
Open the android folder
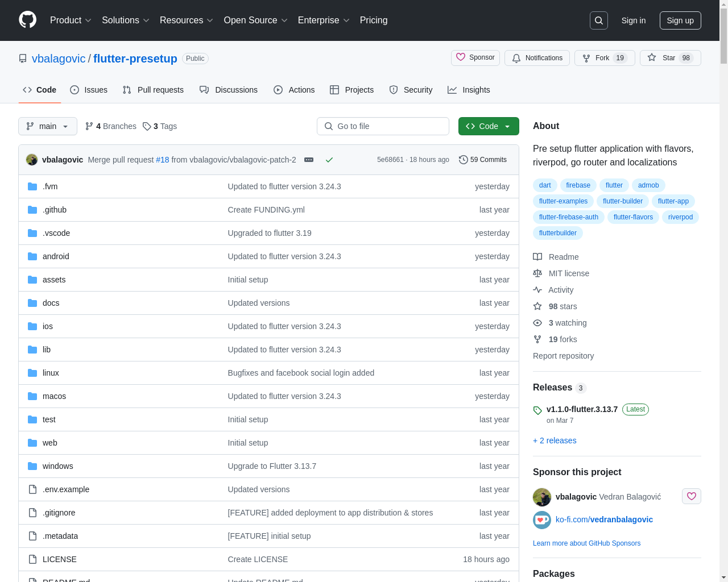[56, 256]
